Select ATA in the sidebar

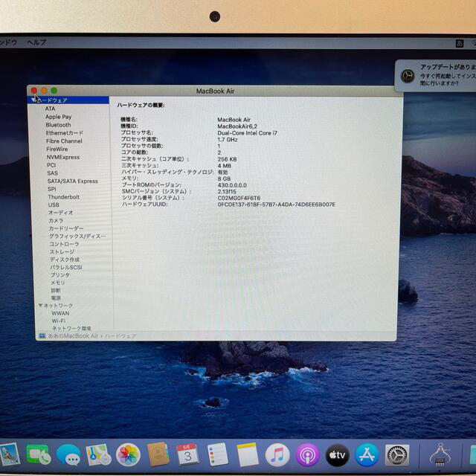click(x=50, y=109)
